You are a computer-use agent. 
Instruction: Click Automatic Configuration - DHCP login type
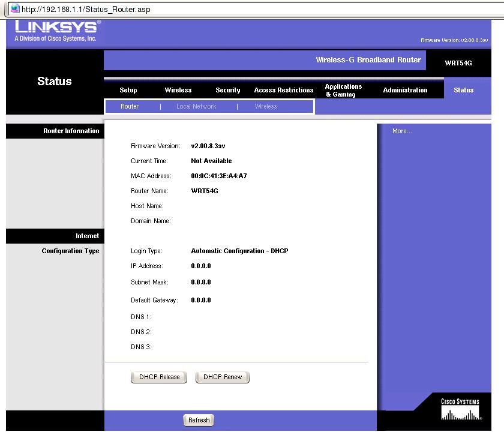click(239, 251)
